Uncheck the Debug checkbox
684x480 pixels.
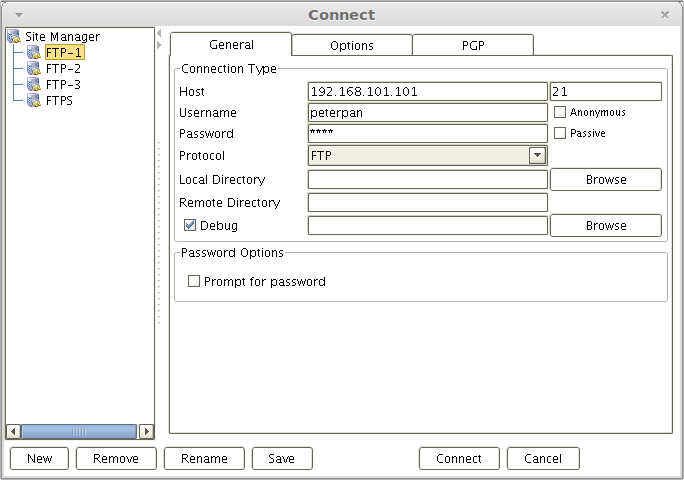click(190, 226)
